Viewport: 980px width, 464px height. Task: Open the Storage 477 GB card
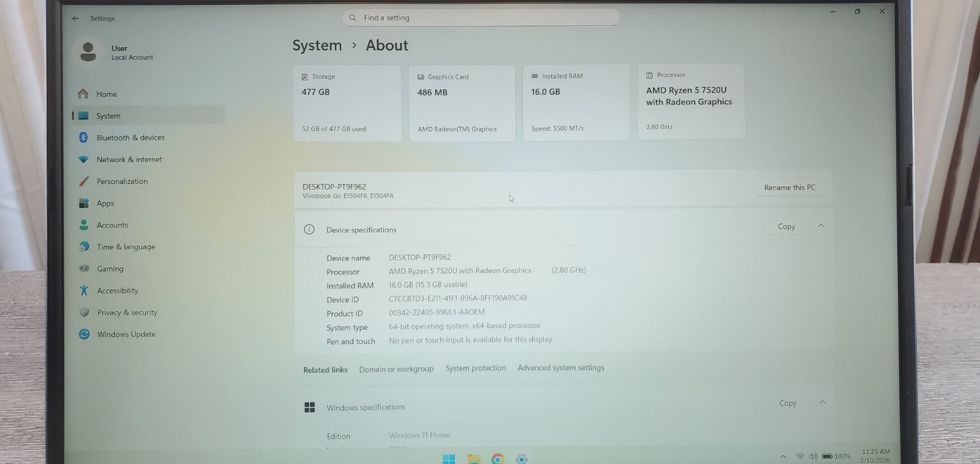tap(347, 103)
